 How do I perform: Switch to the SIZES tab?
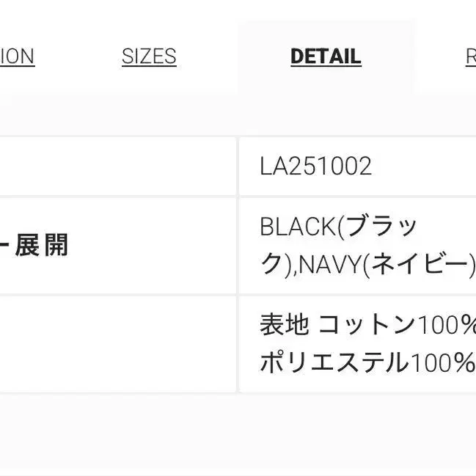point(149,56)
